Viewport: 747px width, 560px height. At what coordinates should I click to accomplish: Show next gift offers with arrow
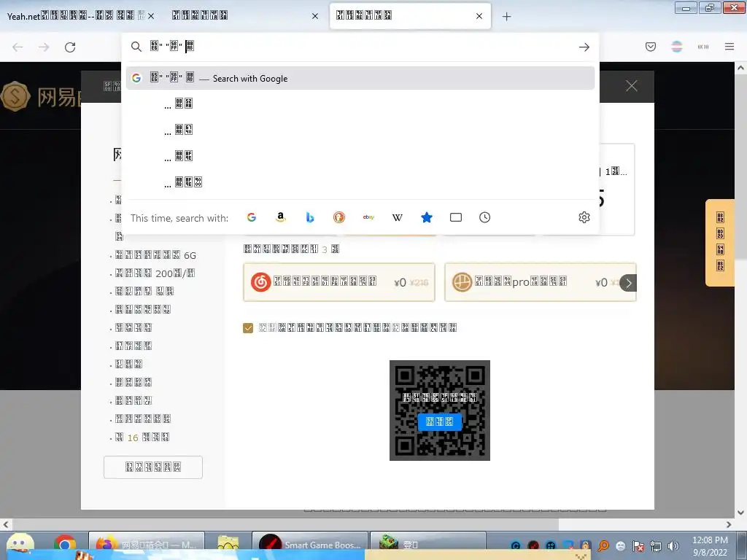pos(628,283)
